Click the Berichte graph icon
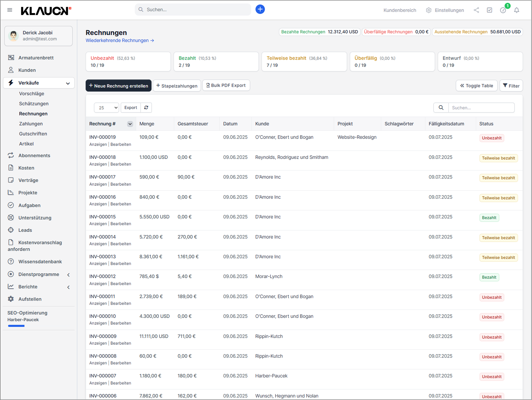Image resolution: width=532 pixels, height=400 pixels. (x=11, y=287)
